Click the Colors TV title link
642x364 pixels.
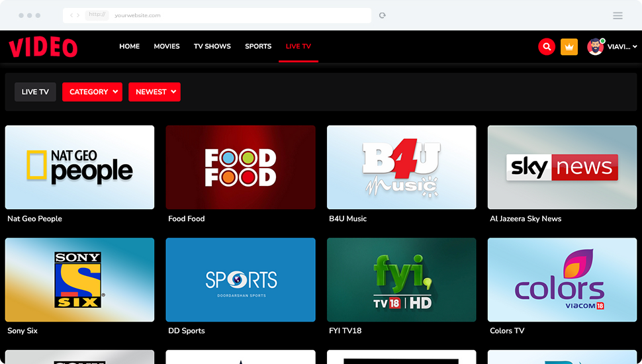click(x=507, y=331)
